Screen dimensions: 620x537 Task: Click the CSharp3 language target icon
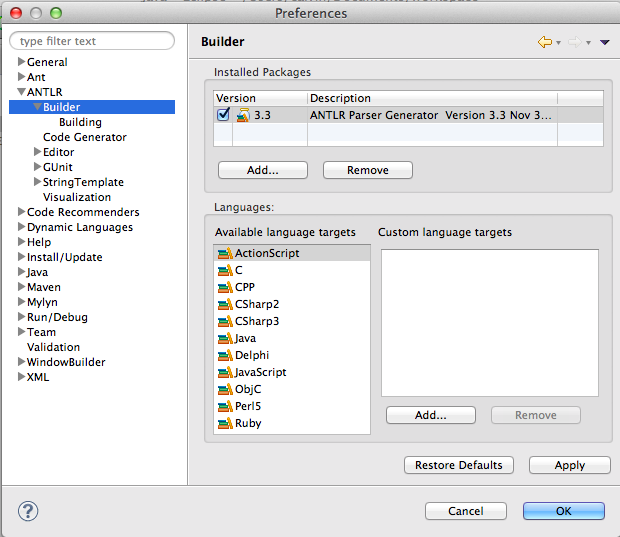225,321
